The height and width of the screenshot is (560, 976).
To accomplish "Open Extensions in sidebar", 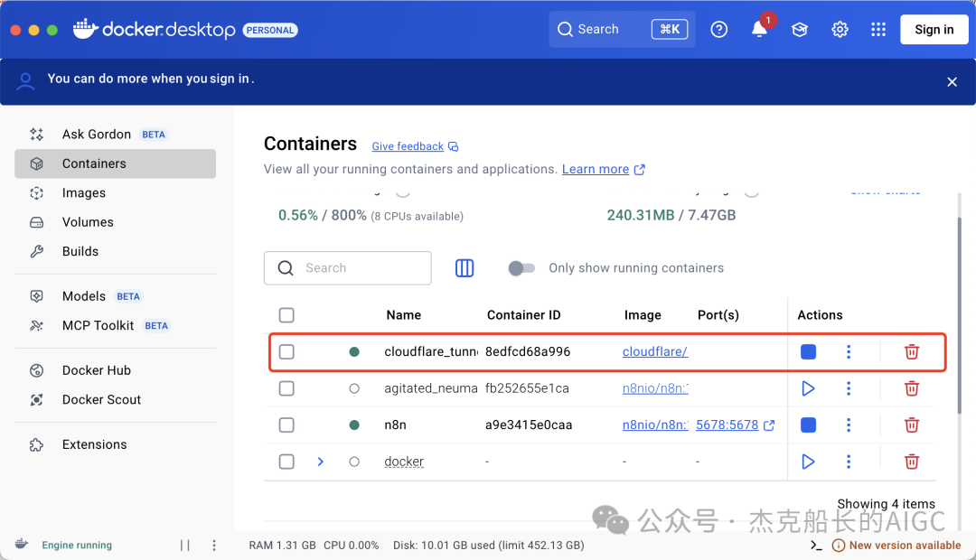I will [115, 444].
